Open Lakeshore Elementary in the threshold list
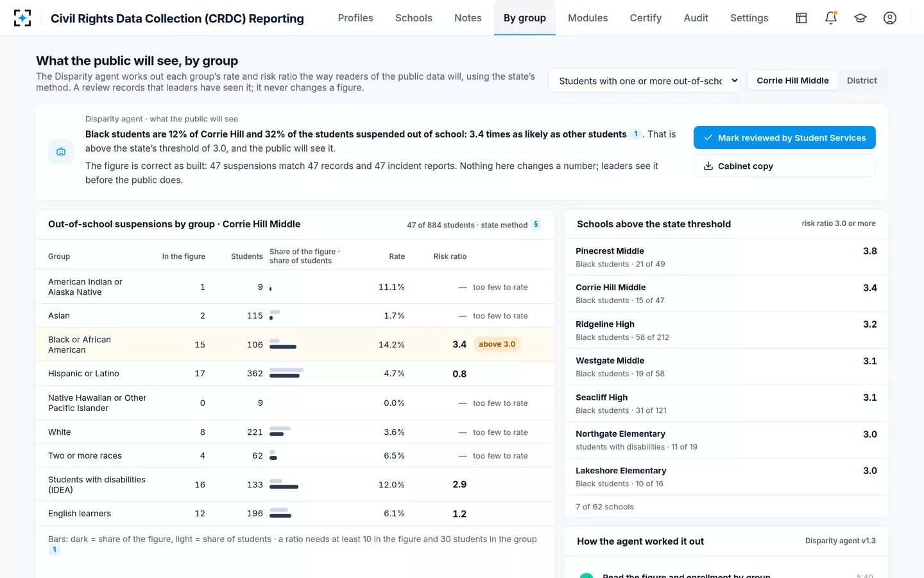The width and height of the screenshot is (924, 578). [726, 477]
